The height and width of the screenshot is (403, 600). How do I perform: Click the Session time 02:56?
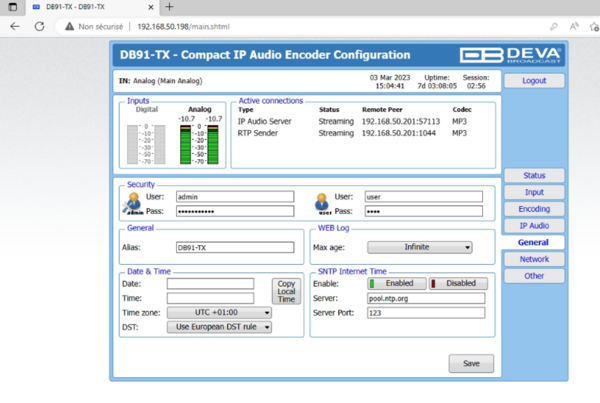point(476,86)
